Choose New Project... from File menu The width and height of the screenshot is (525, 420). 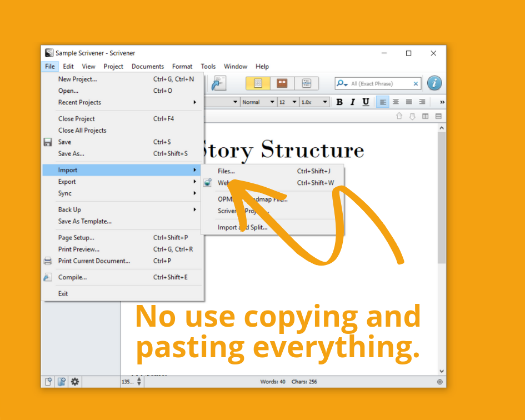click(x=123, y=79)
